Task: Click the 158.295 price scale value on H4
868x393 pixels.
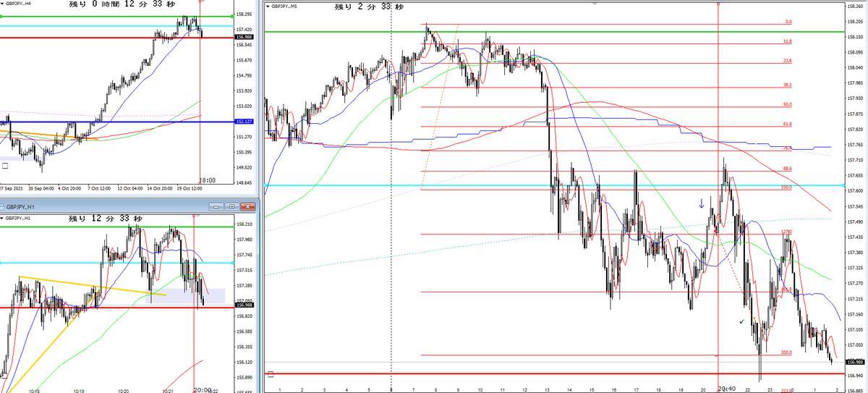Action: point(244,14)
